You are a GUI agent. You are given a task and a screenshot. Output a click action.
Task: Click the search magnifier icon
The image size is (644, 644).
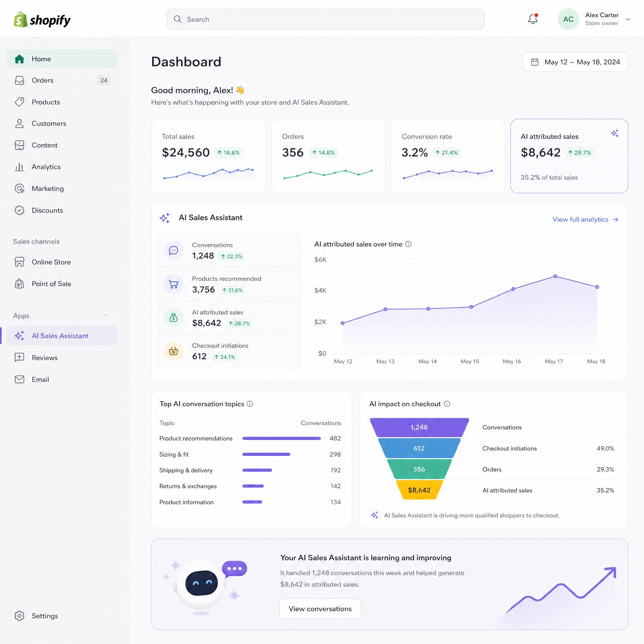(178, 19)
